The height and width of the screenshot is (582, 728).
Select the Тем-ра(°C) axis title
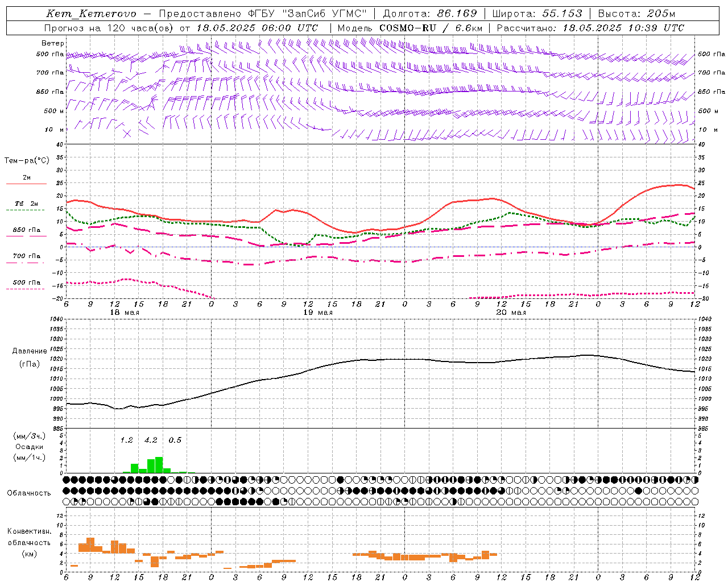(27, 161)
